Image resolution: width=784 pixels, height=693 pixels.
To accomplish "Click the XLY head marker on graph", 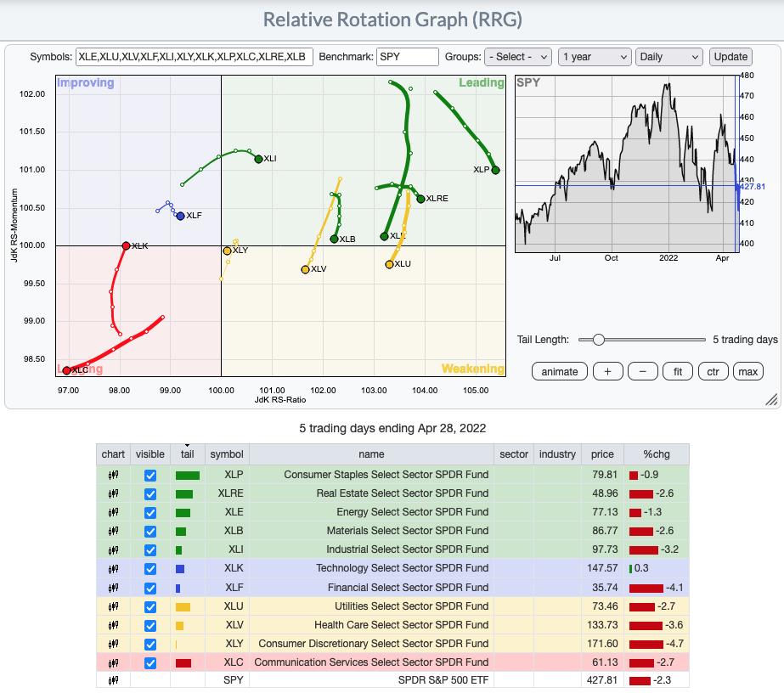I will click(x=227, y=251).
